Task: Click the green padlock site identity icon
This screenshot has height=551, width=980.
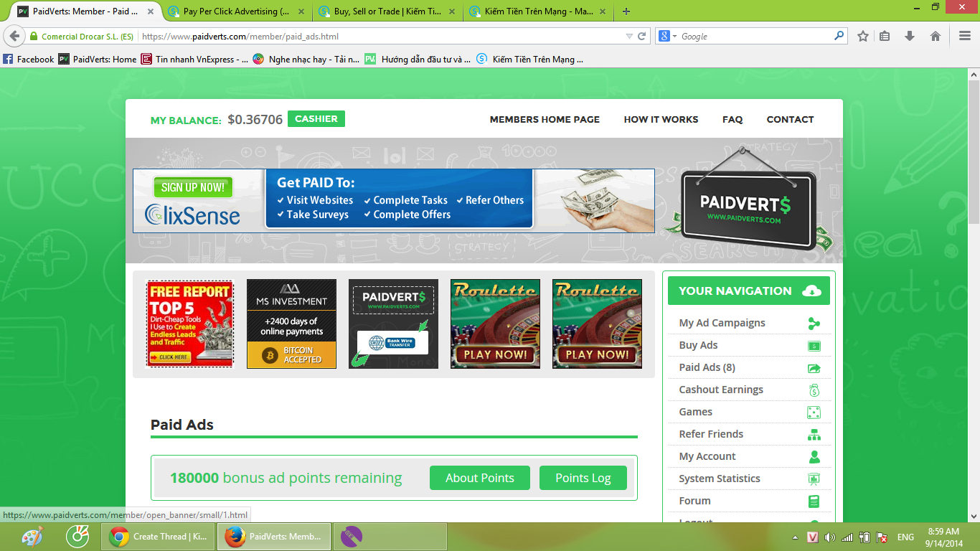Action: click(x=34, y=36)
